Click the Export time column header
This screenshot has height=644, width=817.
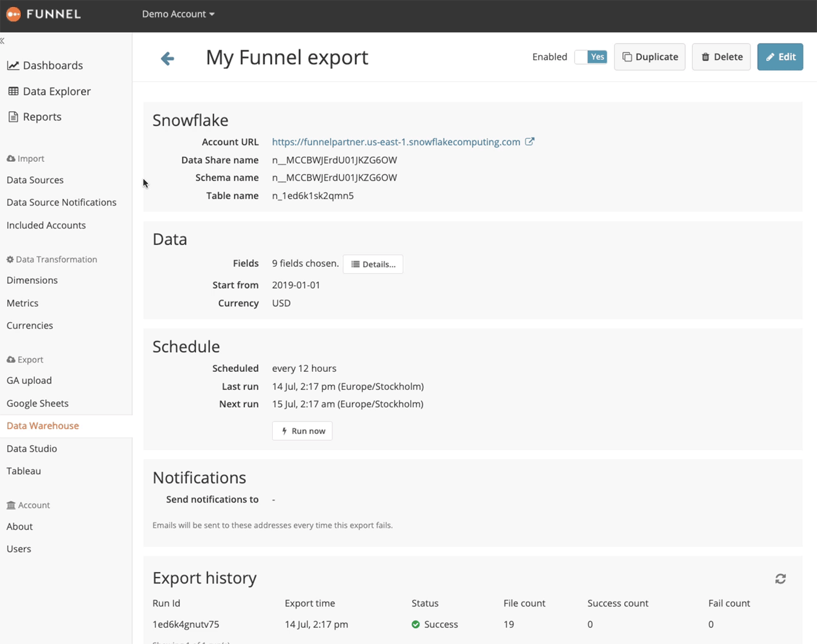pos(310,603)
